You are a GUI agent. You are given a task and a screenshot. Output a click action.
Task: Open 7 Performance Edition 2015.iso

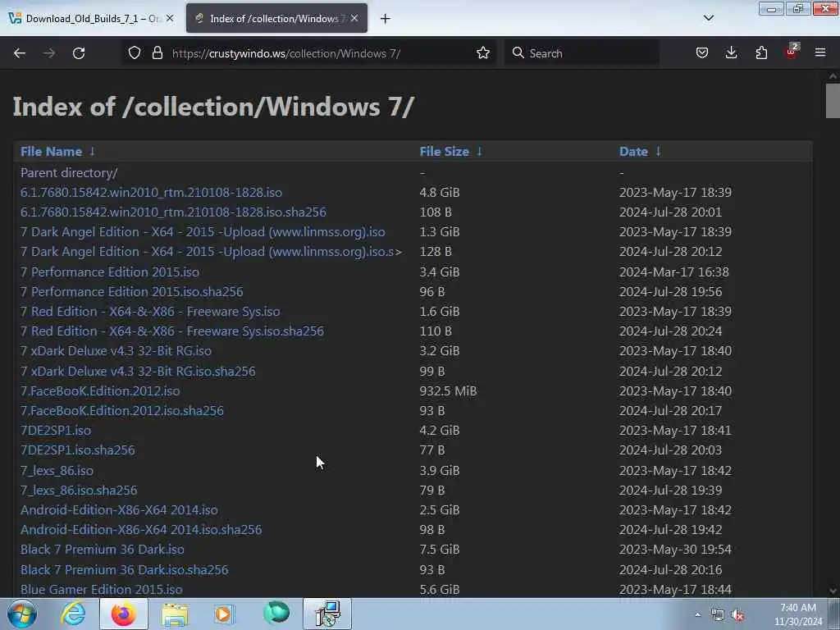(x=110, y=272)
